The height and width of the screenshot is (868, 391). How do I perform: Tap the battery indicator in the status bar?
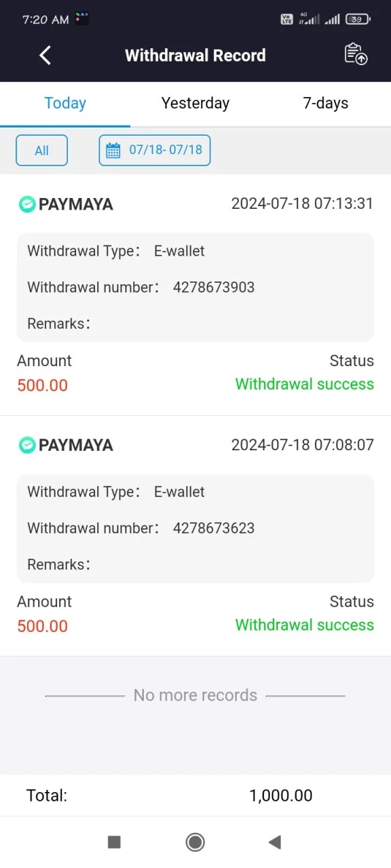(358, 19)
